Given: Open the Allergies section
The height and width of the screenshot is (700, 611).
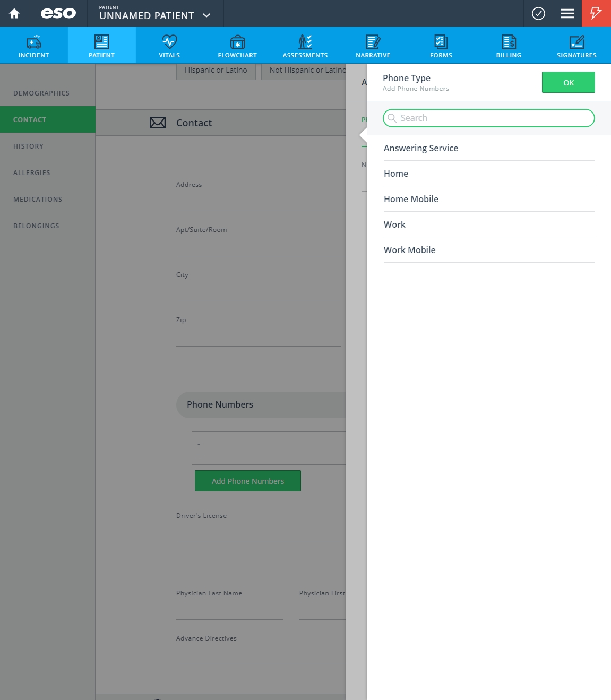Looking at the screenshot, I should (x=31, y=172).
